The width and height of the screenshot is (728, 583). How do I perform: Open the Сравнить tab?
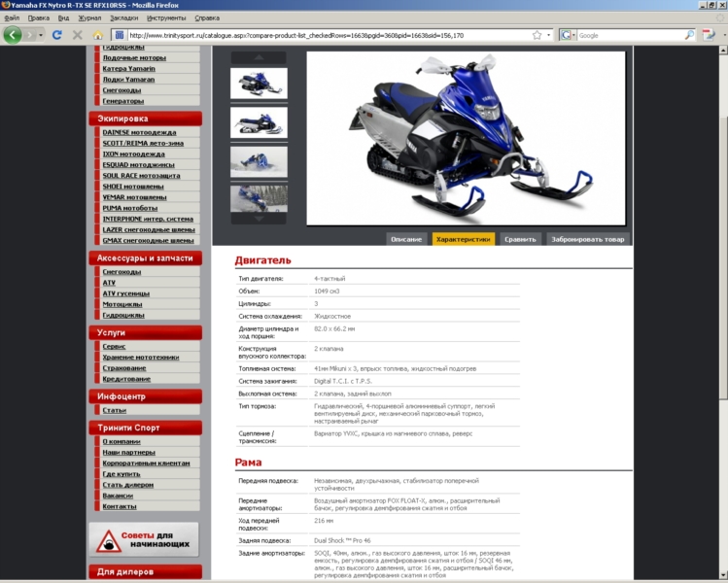tap(520, 239)
